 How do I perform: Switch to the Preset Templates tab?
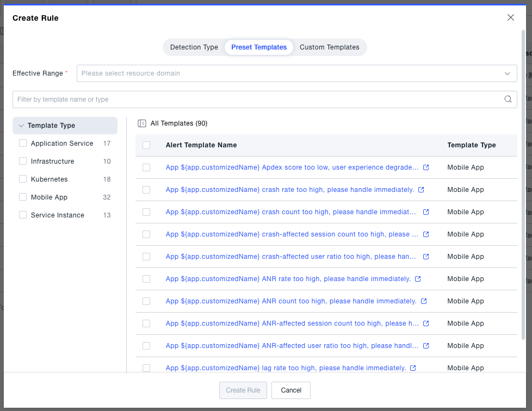tap(259, 47)
